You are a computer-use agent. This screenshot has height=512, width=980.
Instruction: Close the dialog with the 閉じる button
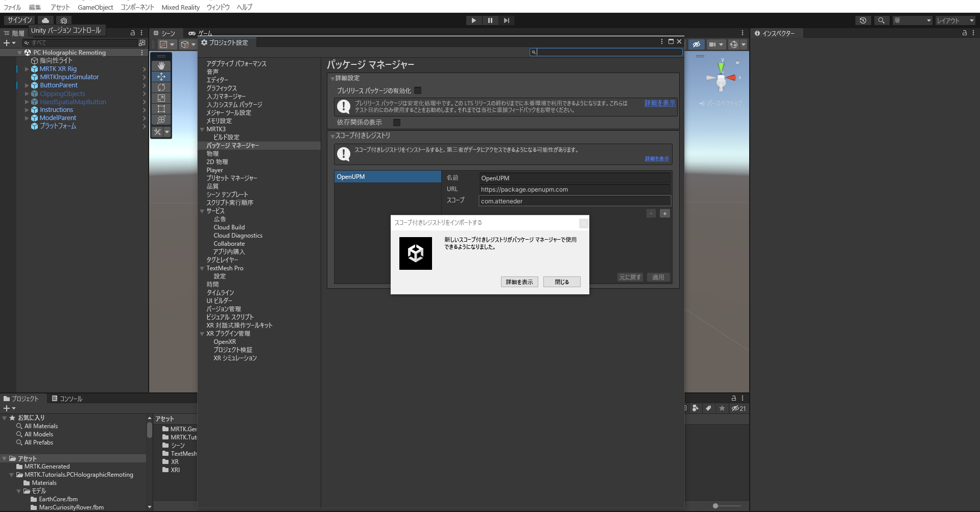pos(561,282)
